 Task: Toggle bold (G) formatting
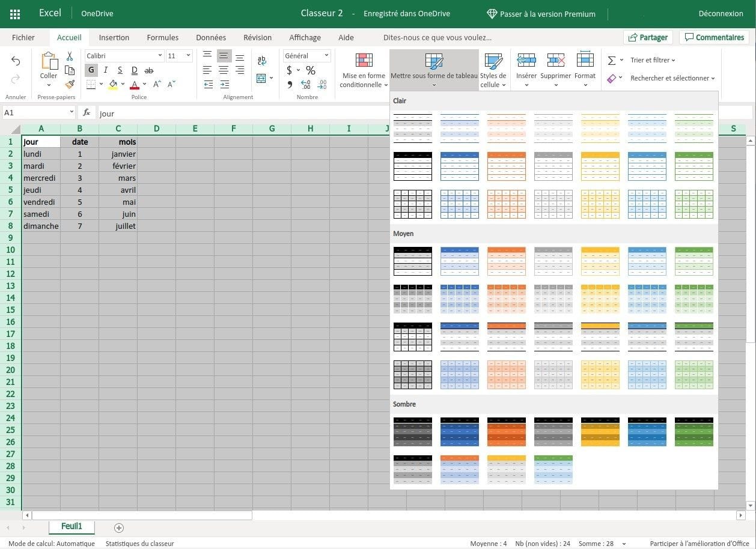pos(91,70)
